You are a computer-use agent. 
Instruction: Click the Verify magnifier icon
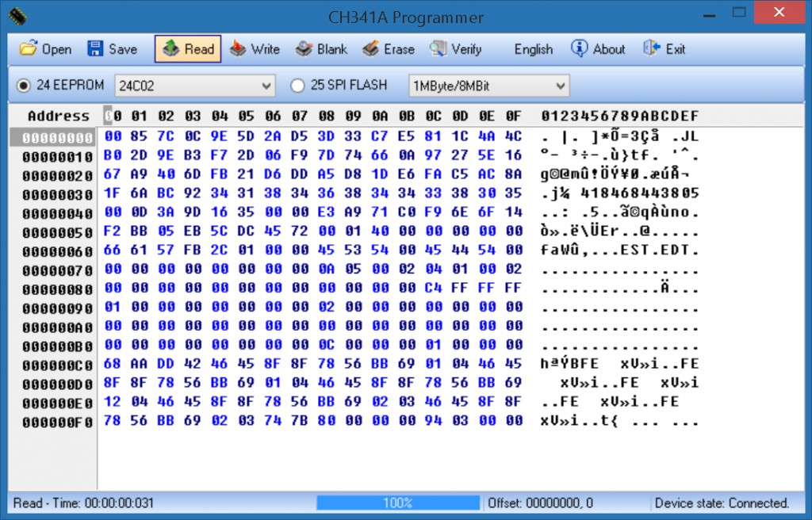pos(438,48)
